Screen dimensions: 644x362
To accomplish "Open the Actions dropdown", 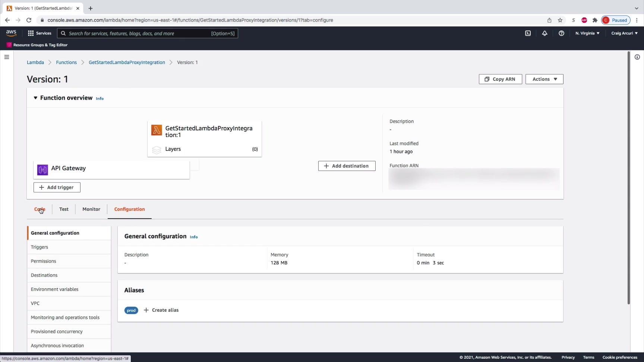I will click(544, 79).
